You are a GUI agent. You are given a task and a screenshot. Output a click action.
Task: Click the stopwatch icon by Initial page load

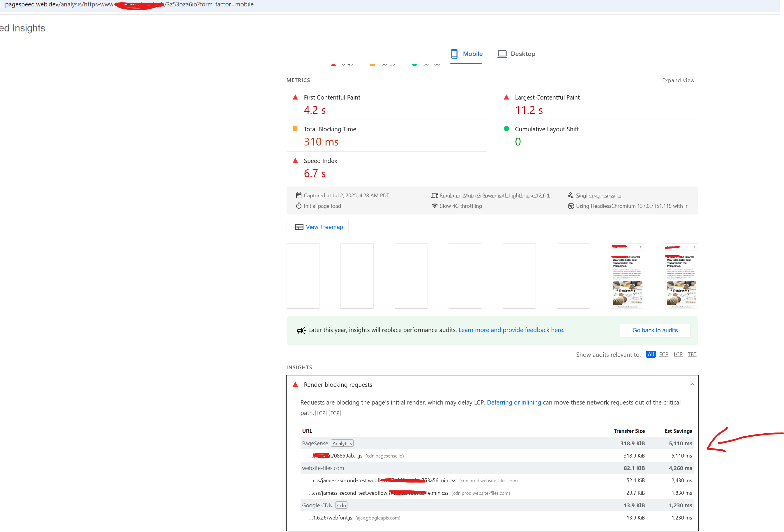pyautogui.click(x=299, y=206)
